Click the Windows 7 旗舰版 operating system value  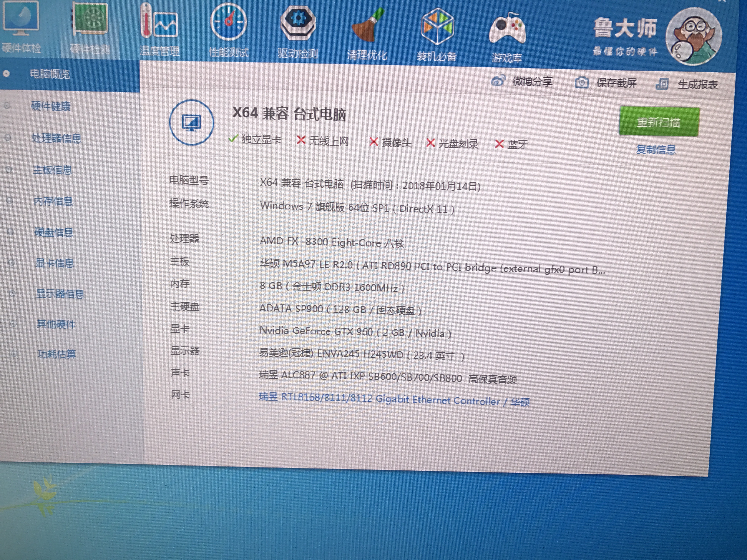pyautogui.click(x=357, y=207)
